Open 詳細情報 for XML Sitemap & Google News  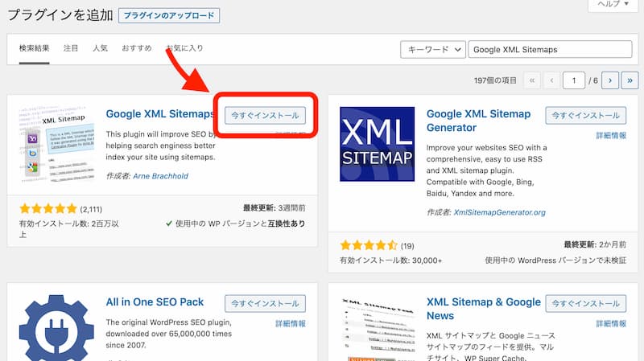611,324
